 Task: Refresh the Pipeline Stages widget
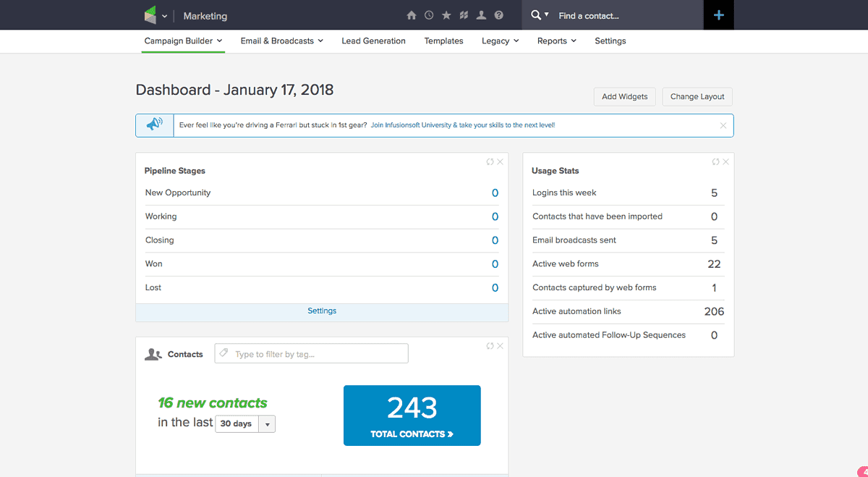point(490,162)
